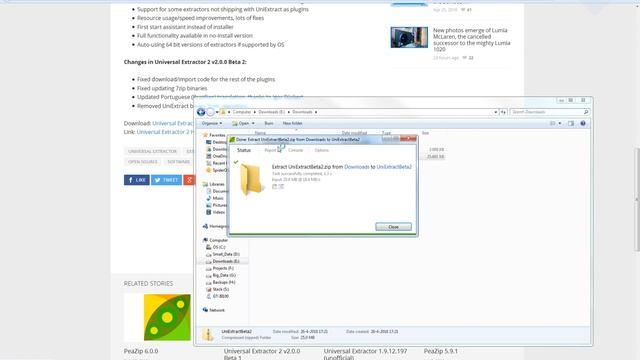Select the Big_Data (G:) drive

(224, 275)
